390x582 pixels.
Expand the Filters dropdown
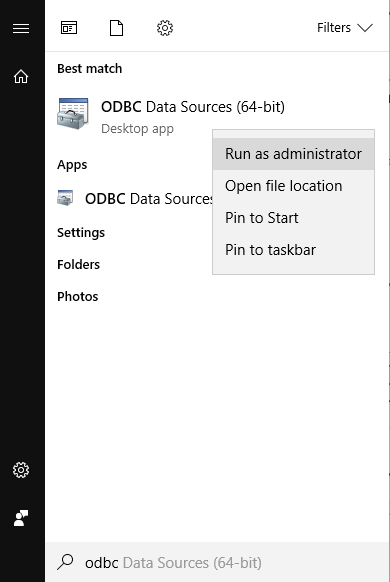344,28
